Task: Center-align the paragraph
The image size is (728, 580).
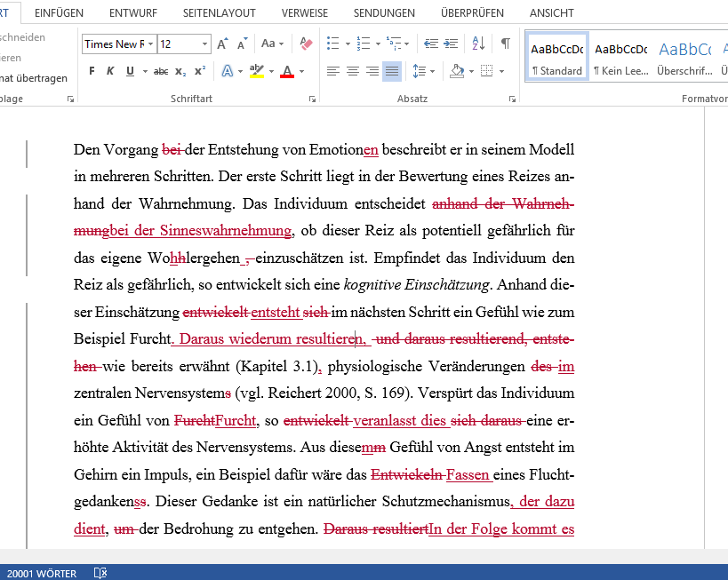Action: tap(353, 71)
